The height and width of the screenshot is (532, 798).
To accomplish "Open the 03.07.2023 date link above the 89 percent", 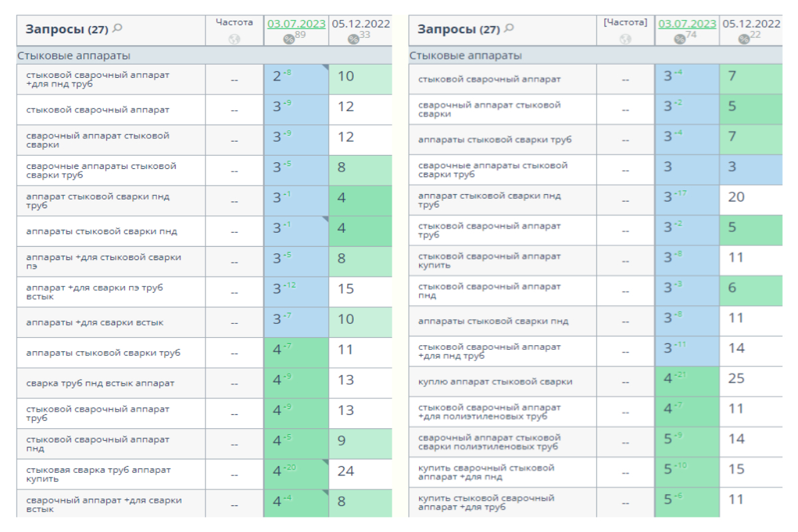I will pos(297,24).
